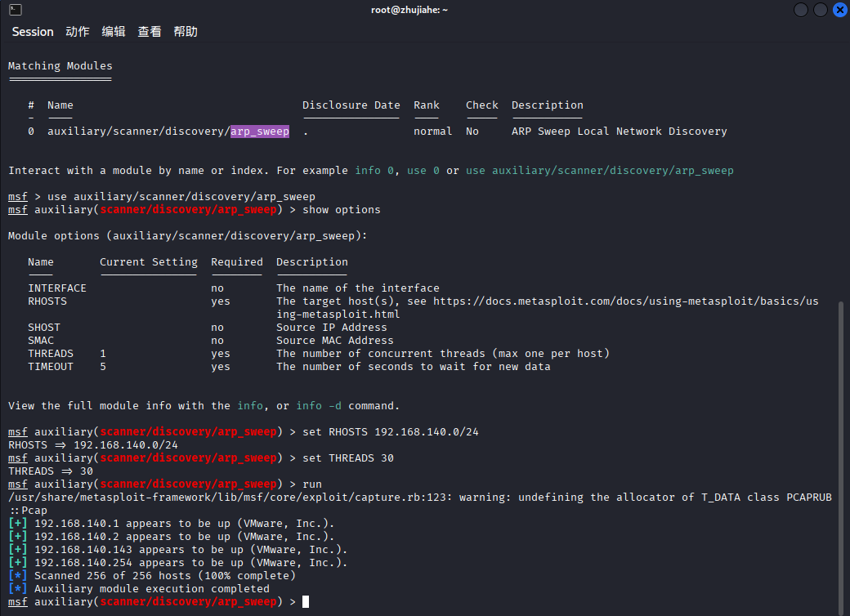The width and height of the screenshot is (850, 616).
Task: Click 'set RHOSTS 192.168.140.0/24' command
Action: click(391, 432)
